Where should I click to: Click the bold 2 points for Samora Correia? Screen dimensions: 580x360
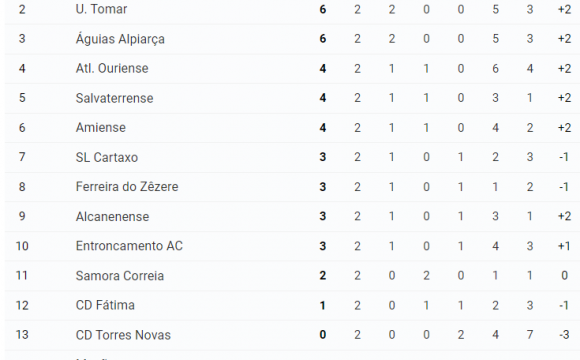click(x=323, y=276)
